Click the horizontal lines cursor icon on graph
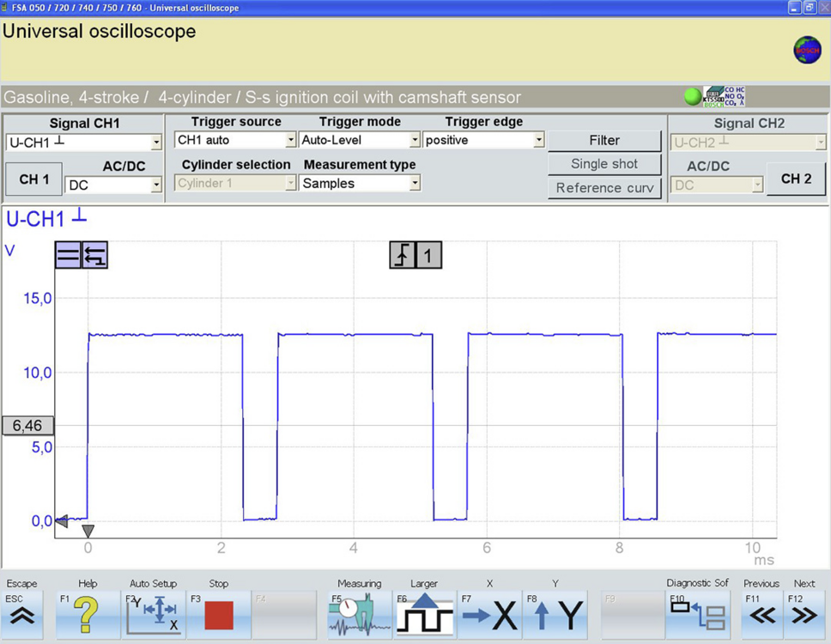Image resolution: width=831 pixels, height=644 pixels. coord(68,255)
